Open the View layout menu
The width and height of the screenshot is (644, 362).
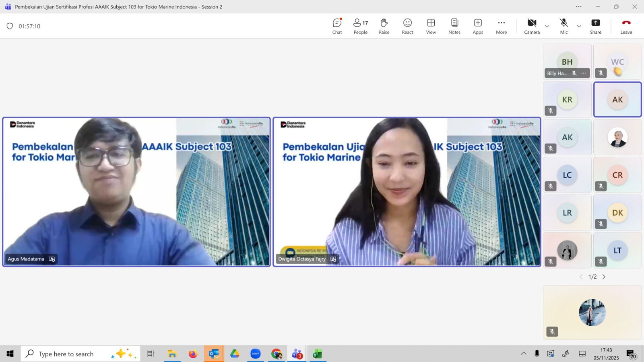point(431,27)
